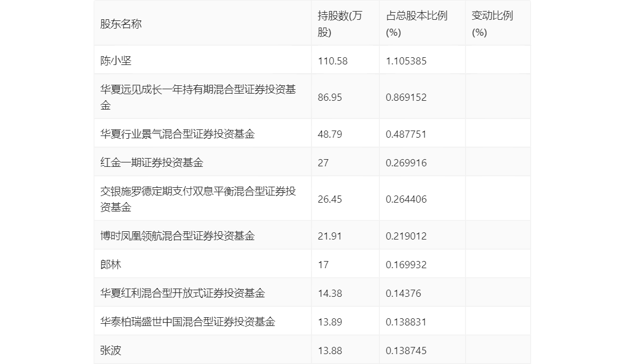This screenshot has width=625, height=364.
Task: Click the value 13.89
Action: click(330, 322)
